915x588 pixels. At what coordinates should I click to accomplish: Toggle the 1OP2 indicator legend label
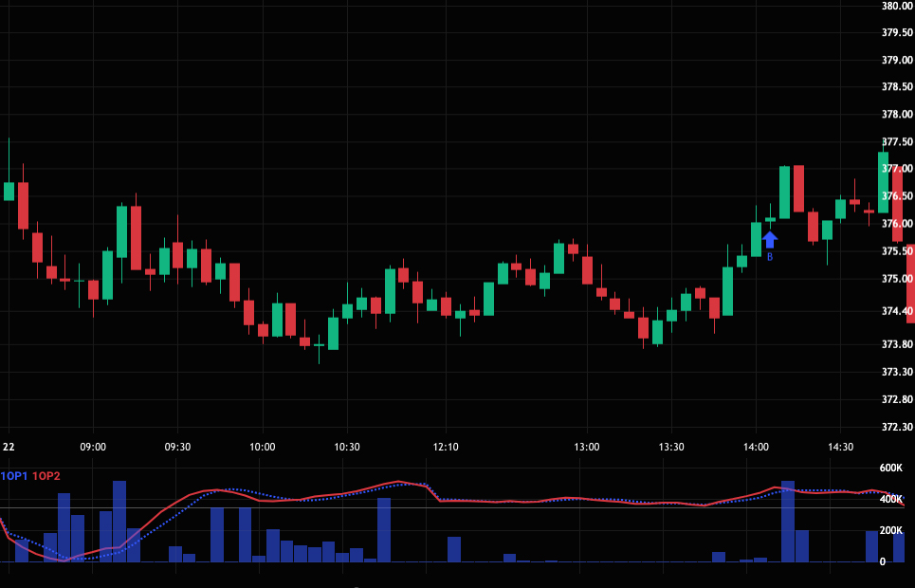46,476
